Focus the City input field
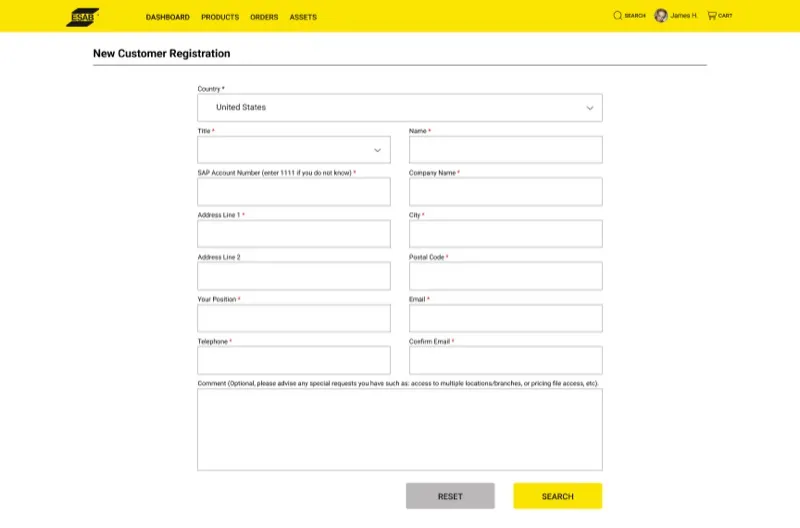 tap(506, 234)
